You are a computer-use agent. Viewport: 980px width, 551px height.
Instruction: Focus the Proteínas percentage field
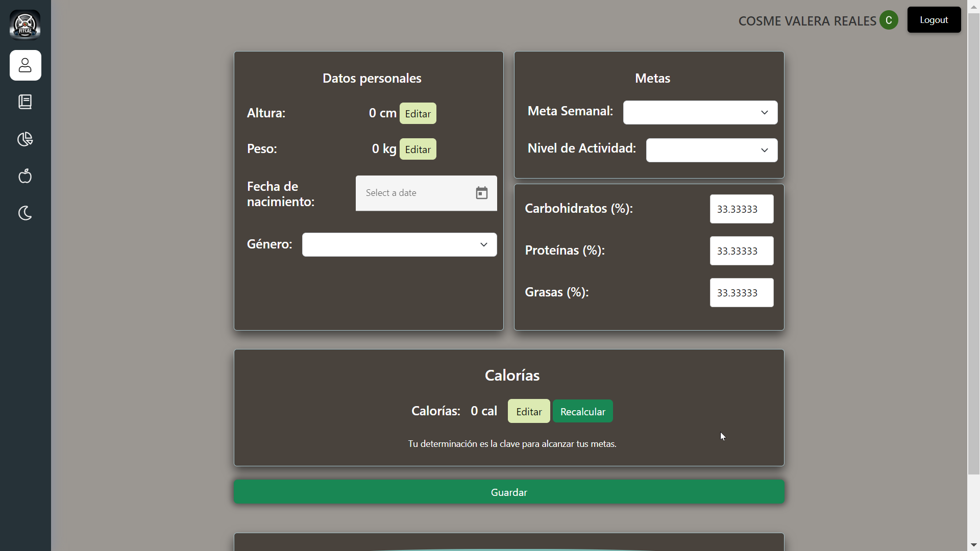741,251
